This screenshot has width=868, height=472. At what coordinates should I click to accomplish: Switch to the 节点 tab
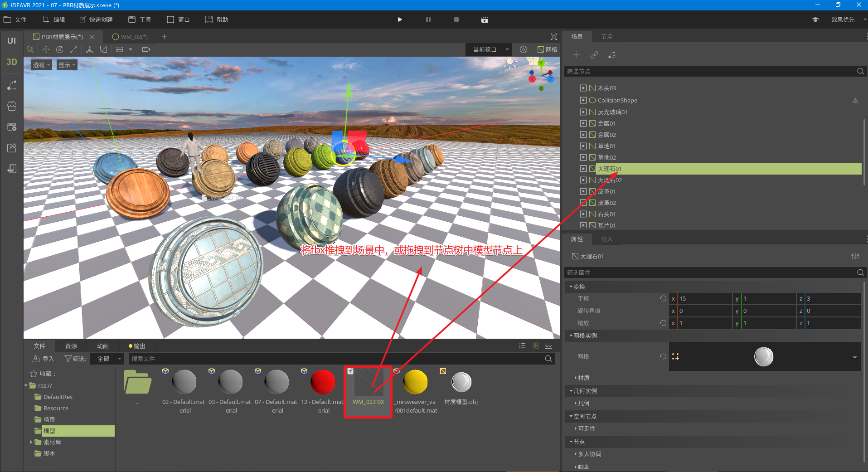607,36
